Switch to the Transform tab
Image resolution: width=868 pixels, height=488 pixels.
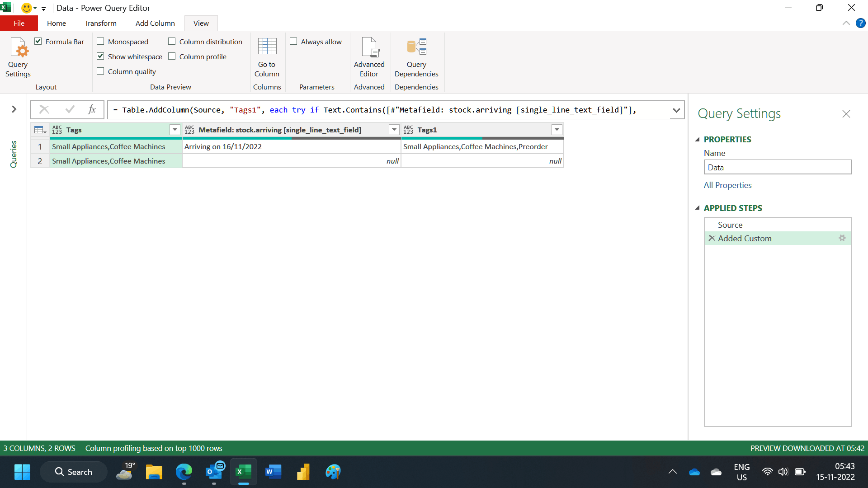pos(100,23)
